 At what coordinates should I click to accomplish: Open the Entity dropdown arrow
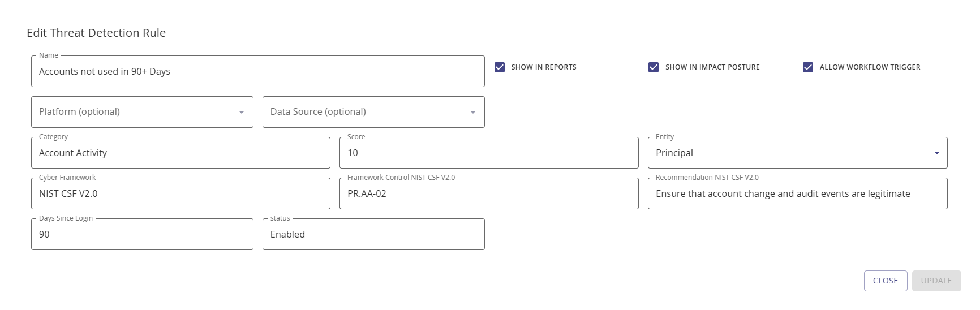tap(936, 153)
